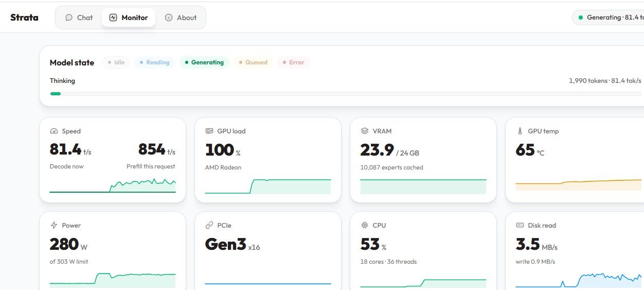Click the "Decode now" caption
Viewport: 644px width, 290px height.
pyautogui.click(x=66, y=166)
